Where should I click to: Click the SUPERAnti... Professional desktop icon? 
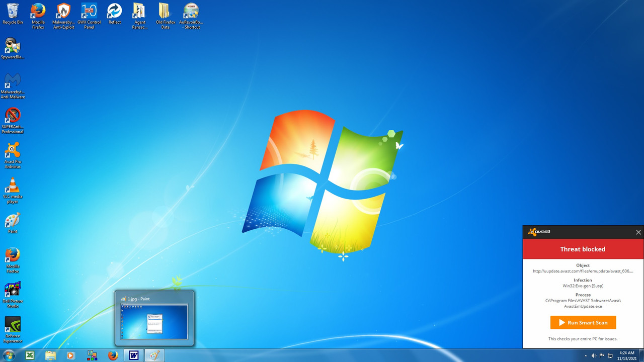13,121
